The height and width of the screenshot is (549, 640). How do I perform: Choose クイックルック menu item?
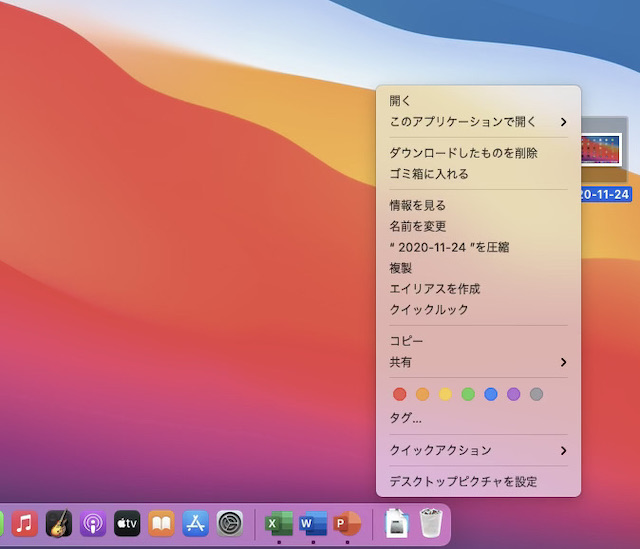click(x=478, y=310)
